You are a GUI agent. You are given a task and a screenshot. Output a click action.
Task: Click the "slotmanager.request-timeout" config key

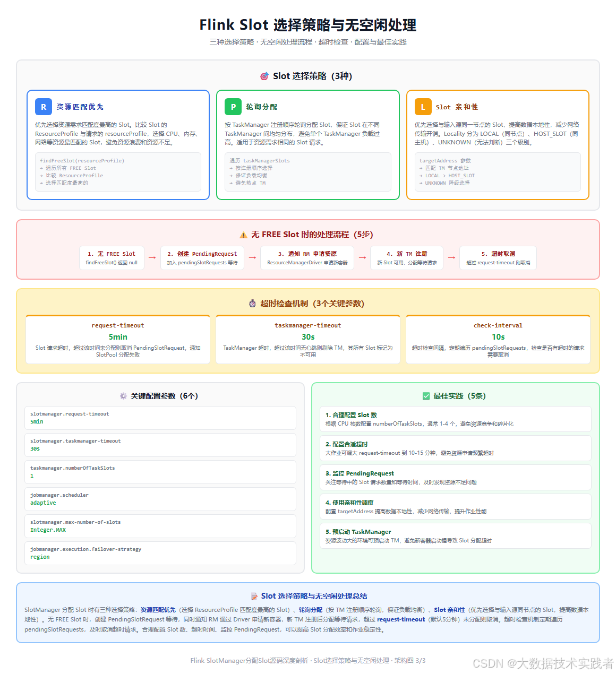pyautogui.click(x=70, y=414)
